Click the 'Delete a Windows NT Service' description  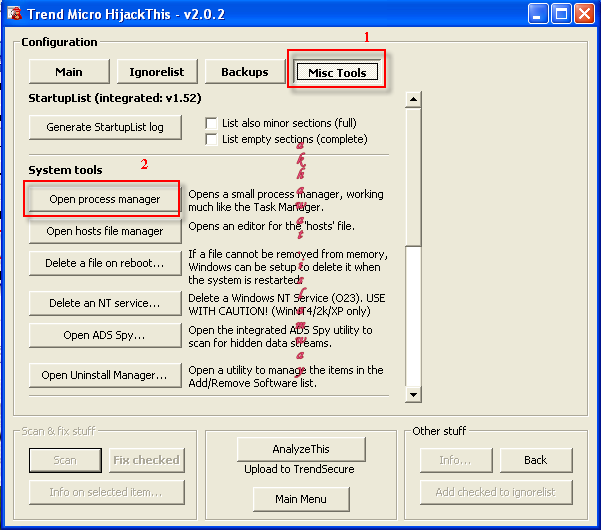pyautogui.click(x=287, y=304)
